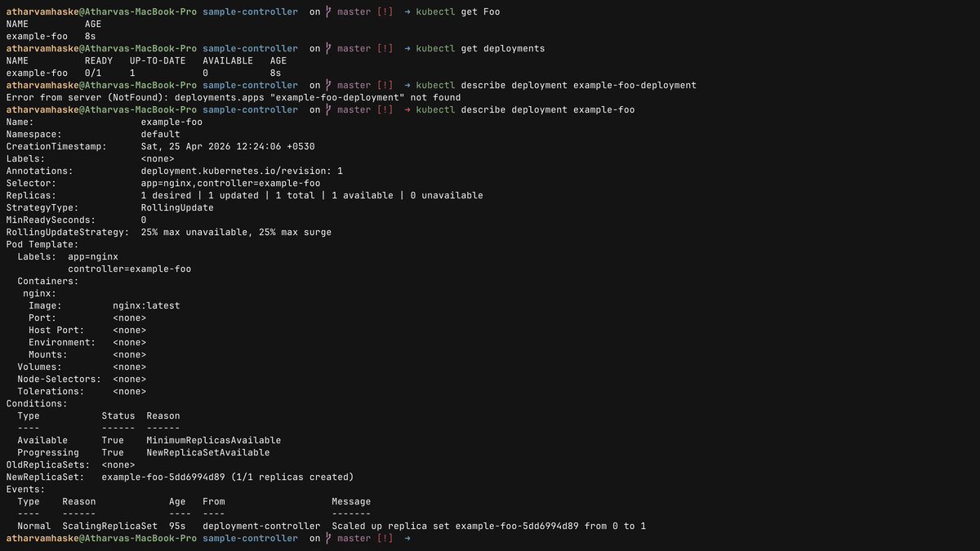
Task: Click the Namespace value 'default'
Action: tap(160, 135)
